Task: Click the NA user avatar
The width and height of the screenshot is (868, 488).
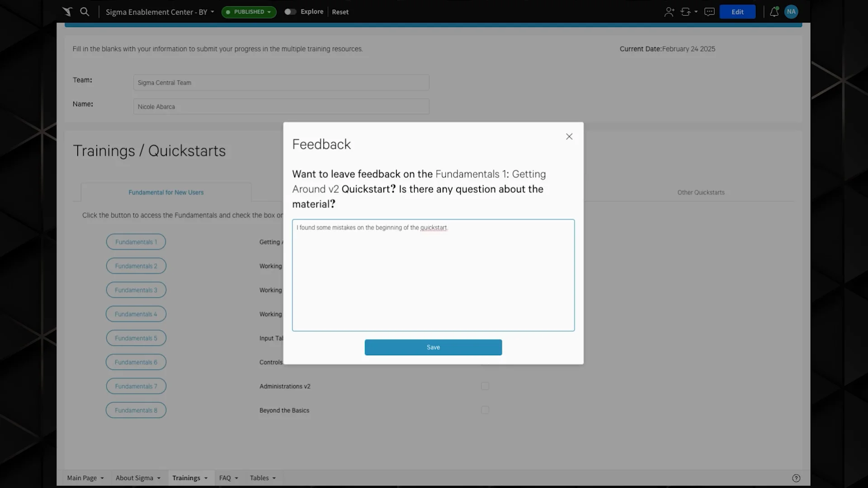Action: coord(791,12)
